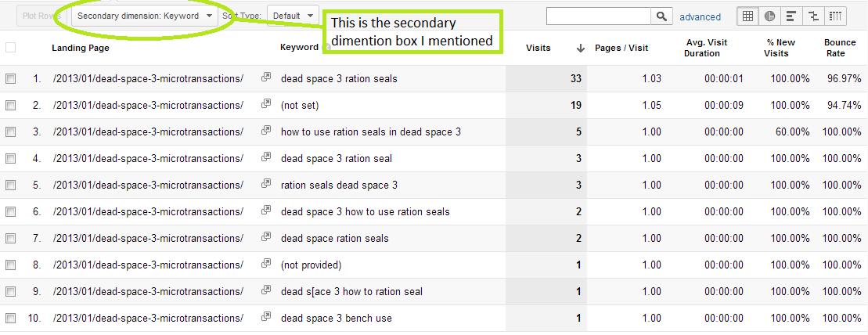868x335 pixels.
Task: Open row 5 landing page external link icon
Action: [x=266, y=185]
